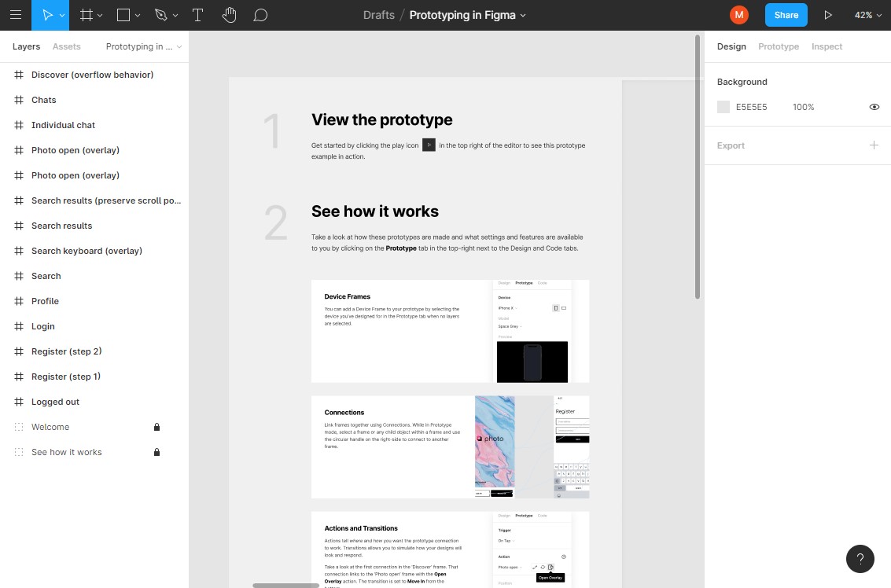Screen dimensions: 891x588
Task: Click frame icon beside Chats layer
Action: (x=19, y=100)
